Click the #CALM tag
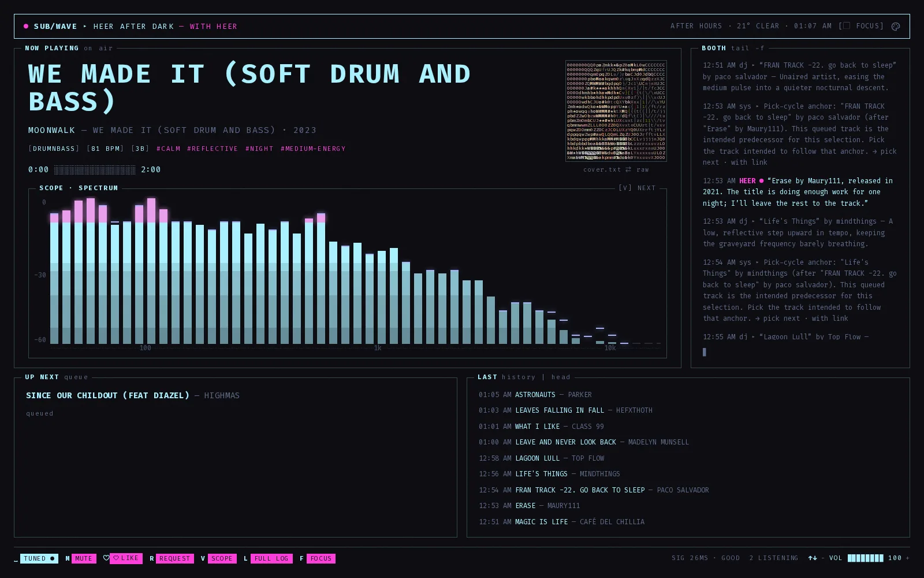This screenshot has width=924, height=578. coord(168,149)
